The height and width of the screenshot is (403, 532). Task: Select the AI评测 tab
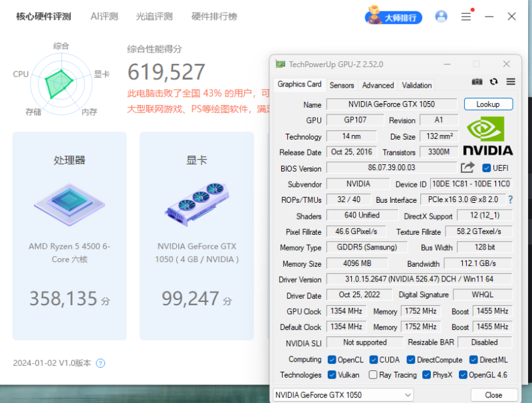click(x=104, y=16)
